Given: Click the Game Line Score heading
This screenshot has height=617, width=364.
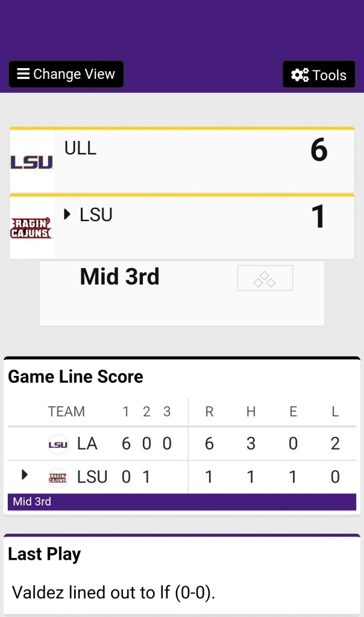Looking at the screenshot, I should click(75, 377).
